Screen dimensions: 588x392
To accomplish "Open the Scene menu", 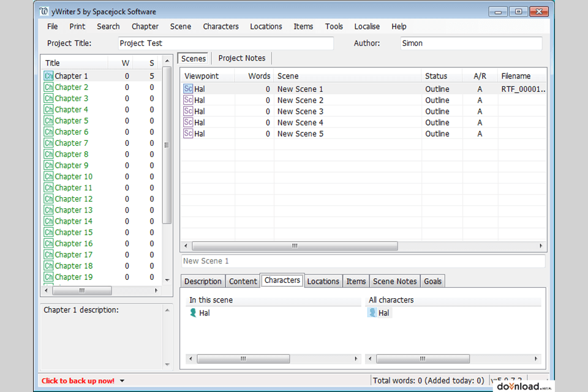I will [180, 26].
